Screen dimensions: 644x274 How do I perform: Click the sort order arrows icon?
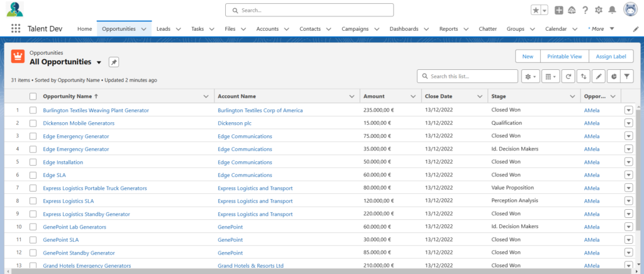pos(583,76)
